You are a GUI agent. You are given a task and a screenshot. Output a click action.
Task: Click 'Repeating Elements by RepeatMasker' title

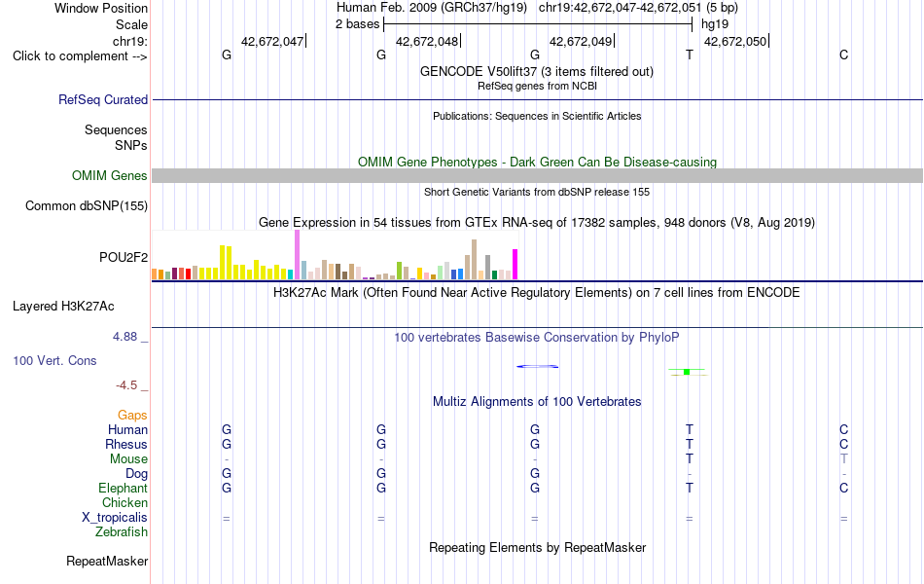tap(538, 547)
